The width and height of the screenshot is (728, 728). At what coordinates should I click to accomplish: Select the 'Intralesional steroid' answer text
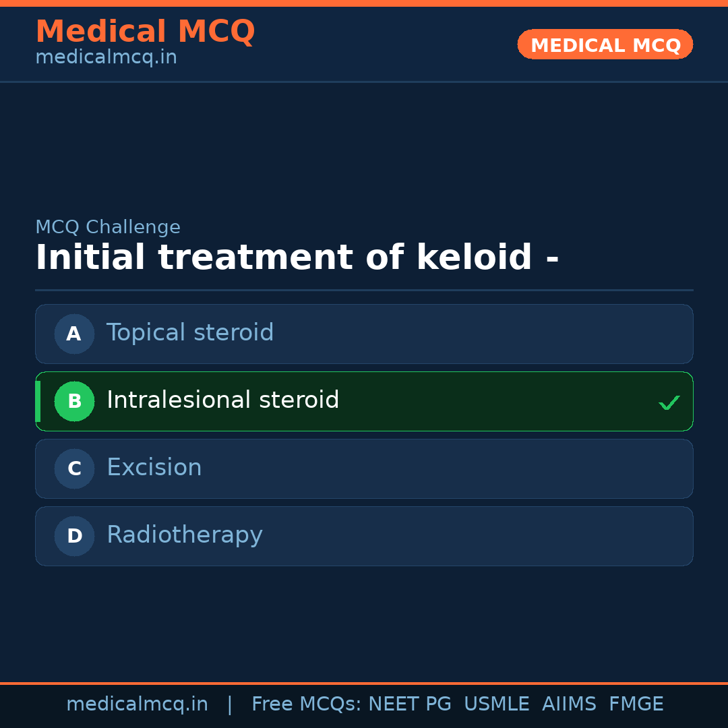[222, 400]
